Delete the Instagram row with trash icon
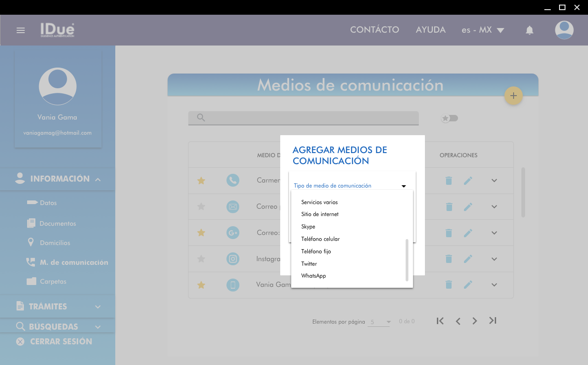The height and width of the screenshot is (365, 588). point(449,259)
